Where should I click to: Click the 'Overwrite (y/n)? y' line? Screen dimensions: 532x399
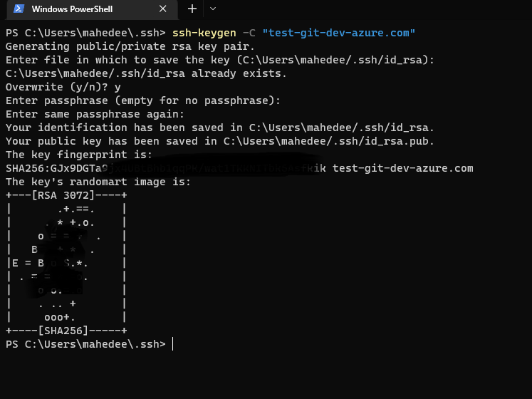(x=63, y=87)
